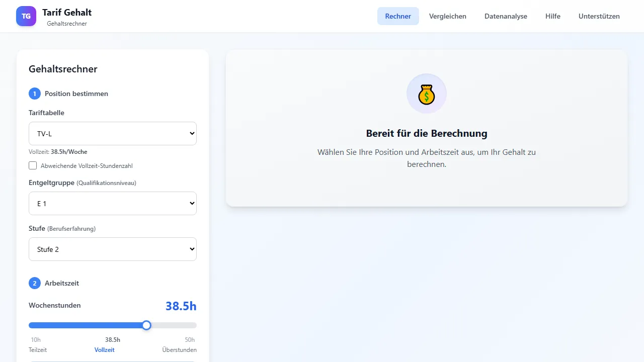Click the step 2 badge next to Arbeitszeit
The width and height of the screenshot is (644, 362).
click(34, 283)
